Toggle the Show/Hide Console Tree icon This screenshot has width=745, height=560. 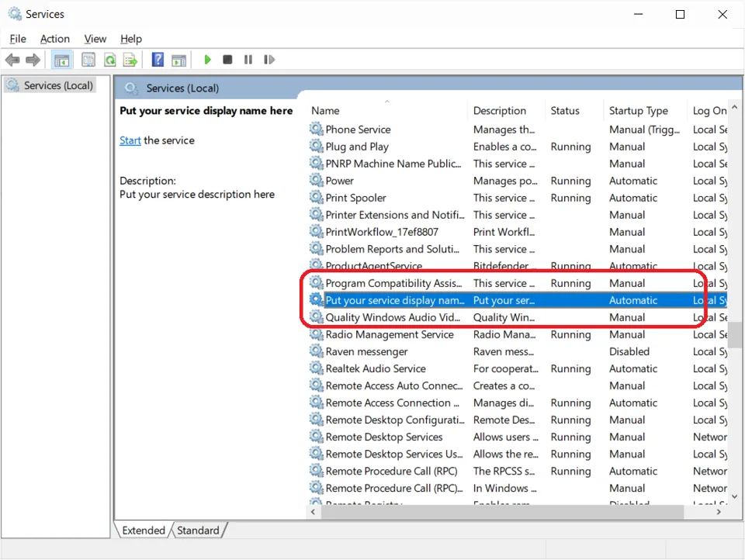[x=62, y=60]
